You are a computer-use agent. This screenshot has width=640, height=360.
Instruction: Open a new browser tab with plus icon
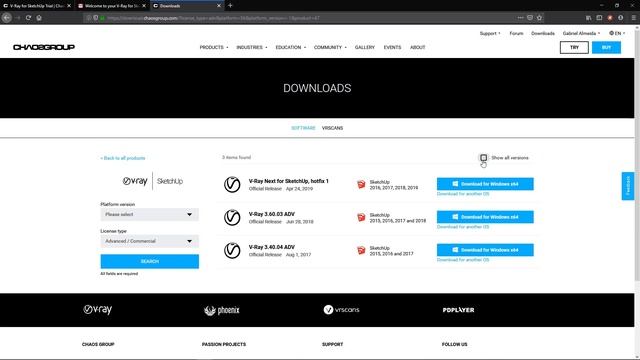pos(230,6)
